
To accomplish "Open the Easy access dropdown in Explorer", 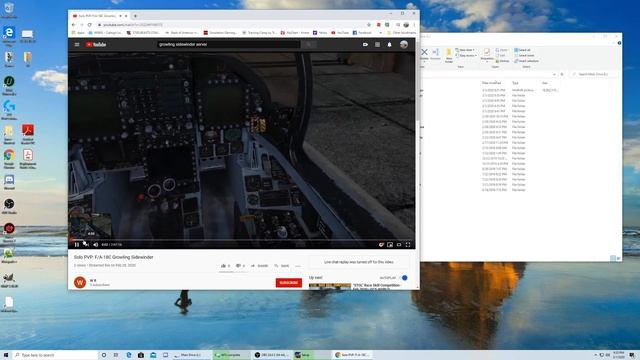I will pyautogui.click(x=466, y=56).
